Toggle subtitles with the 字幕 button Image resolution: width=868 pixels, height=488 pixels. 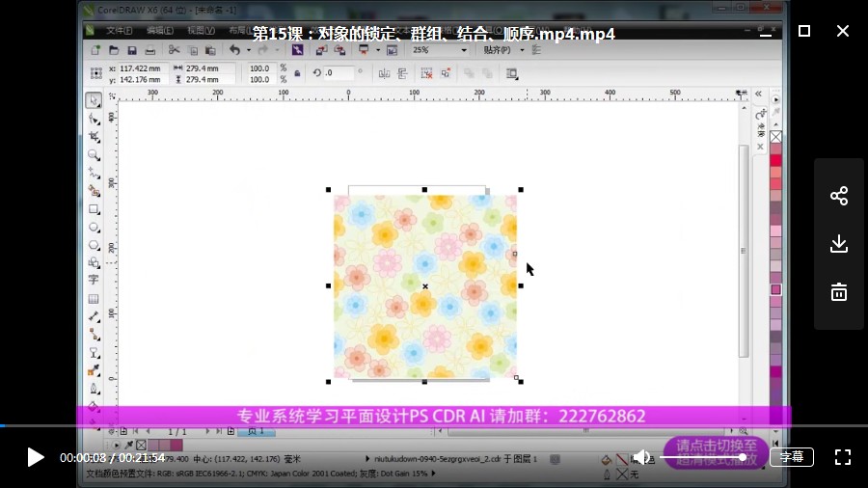pyautogui.click(x=791, y=457)
